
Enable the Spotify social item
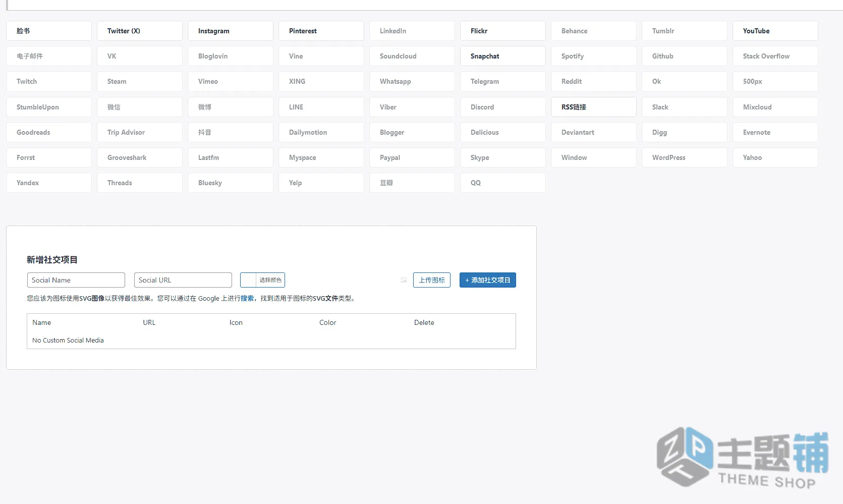(x=594, y=56)
